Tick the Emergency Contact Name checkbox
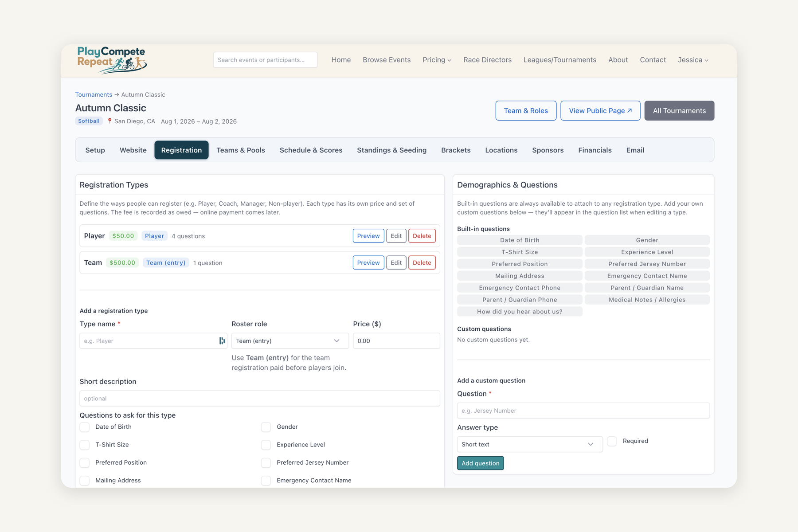 click(x=266, y=481)
